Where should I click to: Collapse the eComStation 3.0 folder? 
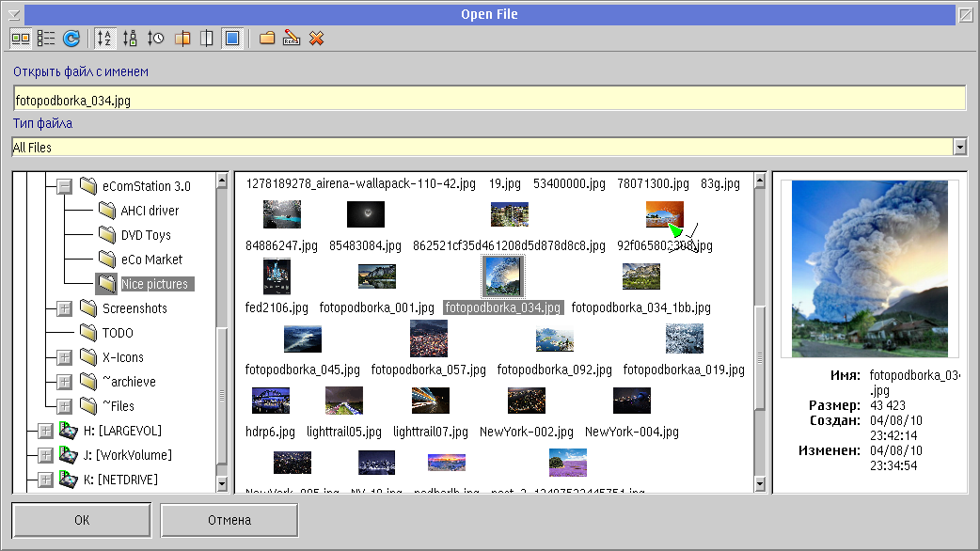pos(65,186)
